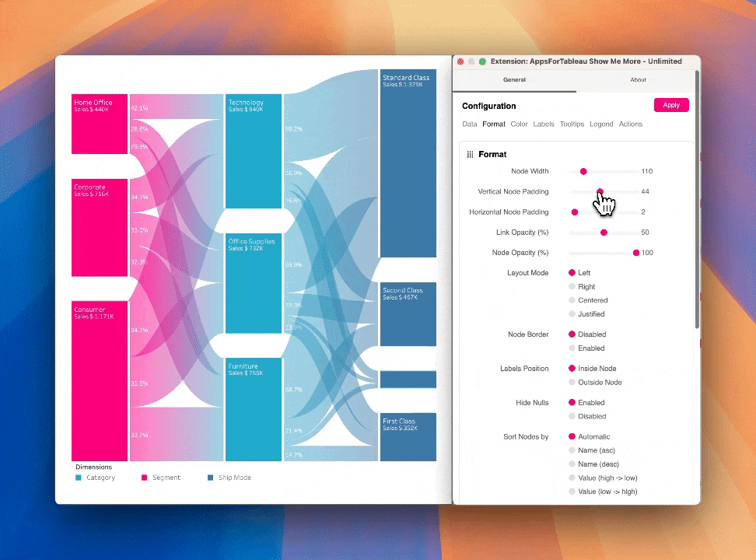Sort nodes by Value (high -> low)
This screenshot has width=756, height=560.
click(572, 478)
